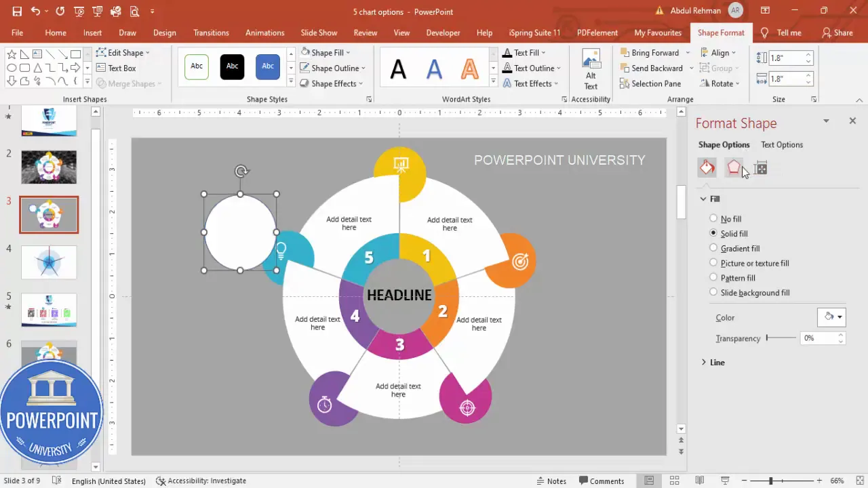The height and width of the screenshot is (488, 868).
Task: Open the Text Outline dropdown
Action: pos(531,68)
